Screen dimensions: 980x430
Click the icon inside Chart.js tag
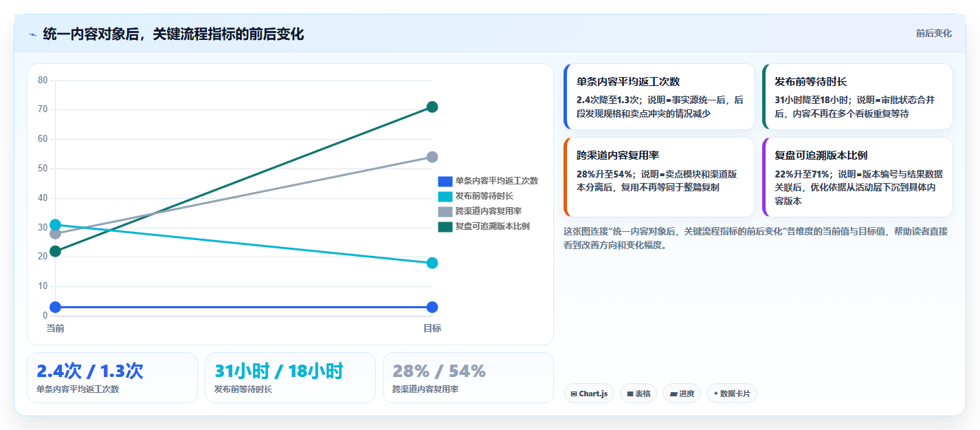[574, 394]
